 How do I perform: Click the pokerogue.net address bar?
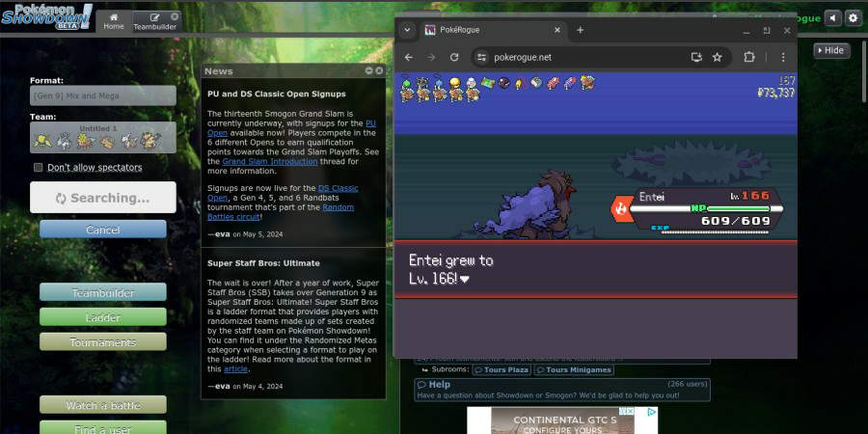[x=601, y=57]
